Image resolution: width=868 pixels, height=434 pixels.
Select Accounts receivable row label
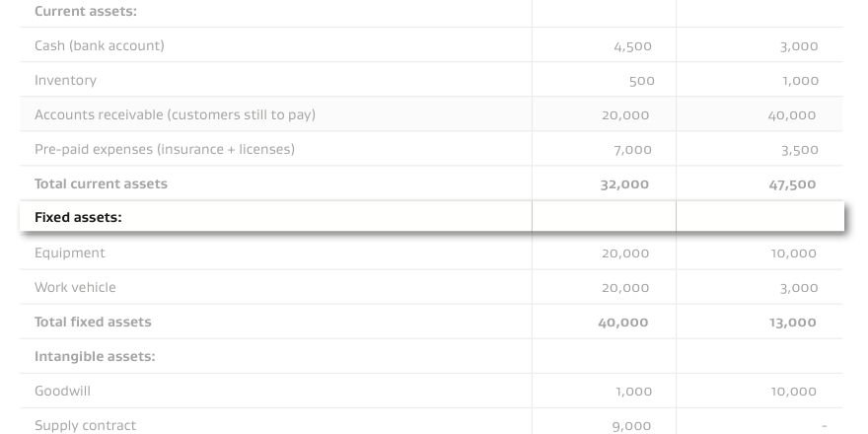[175, 115]
